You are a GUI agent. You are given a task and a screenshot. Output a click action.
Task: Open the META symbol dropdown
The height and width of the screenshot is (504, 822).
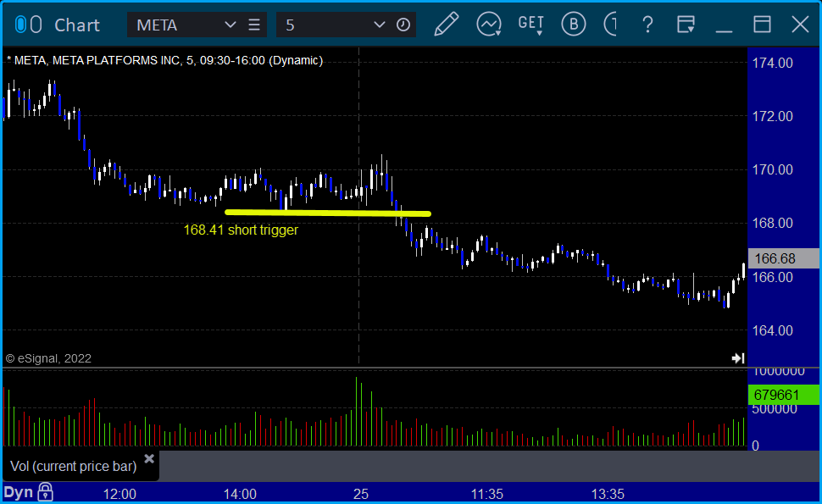(x=230, y=25)
